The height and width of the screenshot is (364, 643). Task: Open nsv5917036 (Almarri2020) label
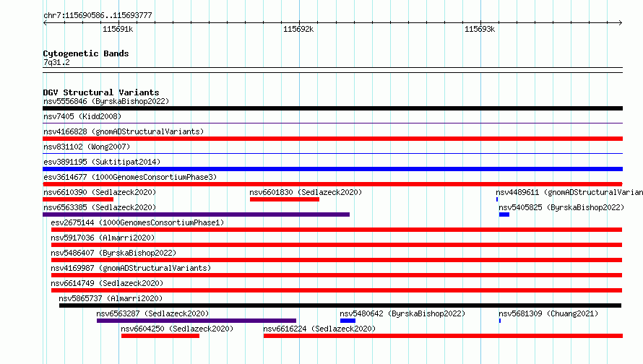(103, 238)
